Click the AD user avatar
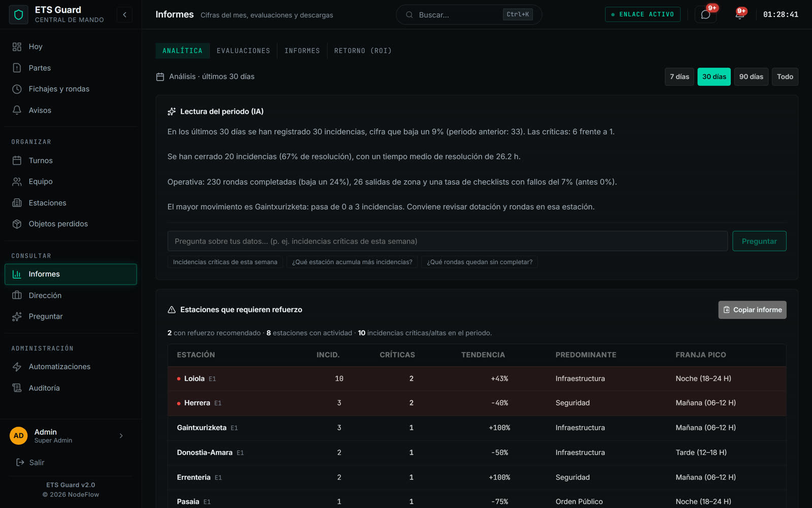The width and height of the screenshot is (812, 508). coord(19,436)
